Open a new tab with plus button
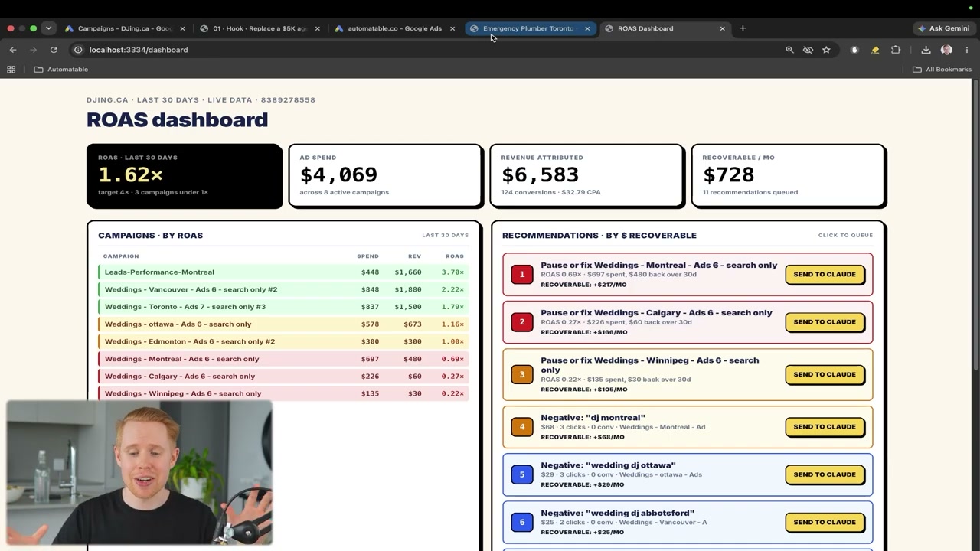980x551 pixels. (743, 28)
